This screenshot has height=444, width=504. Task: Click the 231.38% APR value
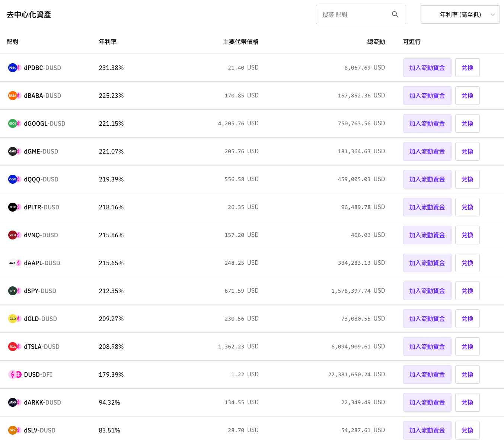coord(111,68)
